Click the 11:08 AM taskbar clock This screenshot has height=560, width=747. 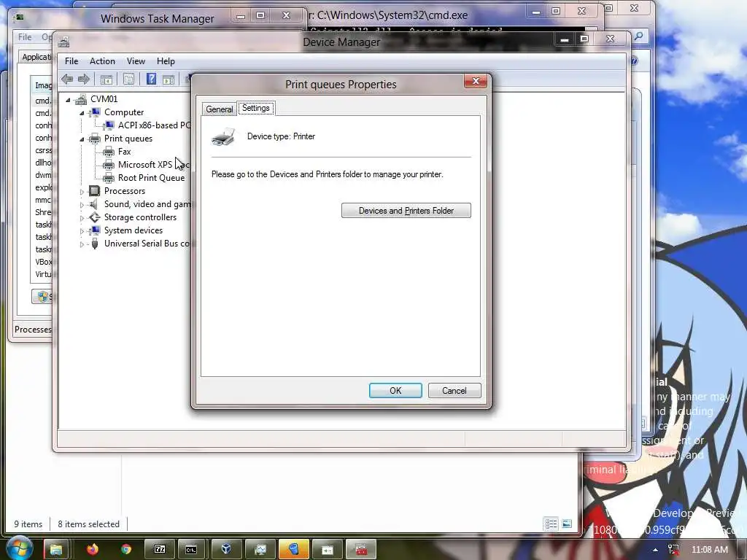tap(709, 550)
